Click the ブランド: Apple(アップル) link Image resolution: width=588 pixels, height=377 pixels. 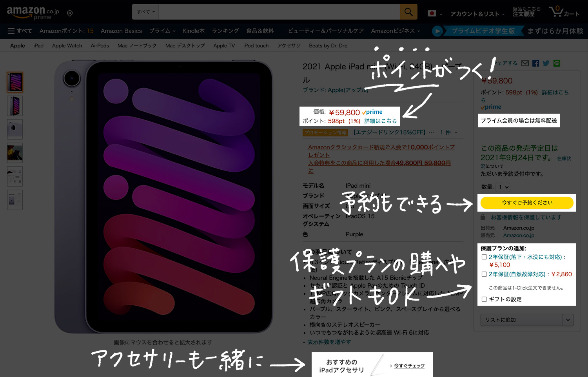tap(336, 90)
